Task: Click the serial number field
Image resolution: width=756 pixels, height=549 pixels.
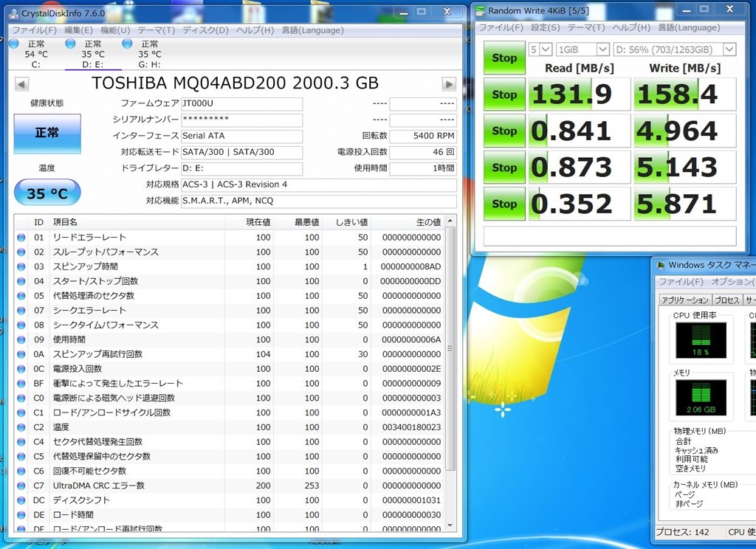Action: (241, 120)
